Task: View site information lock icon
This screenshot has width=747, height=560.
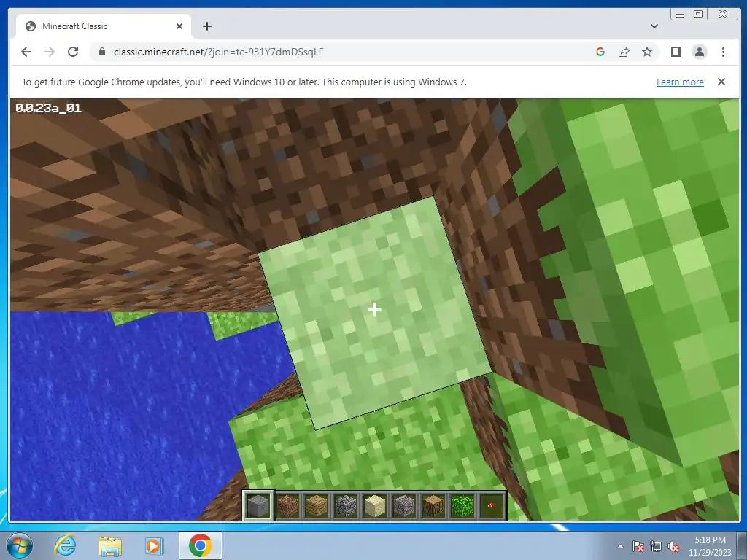Action: 101,52
